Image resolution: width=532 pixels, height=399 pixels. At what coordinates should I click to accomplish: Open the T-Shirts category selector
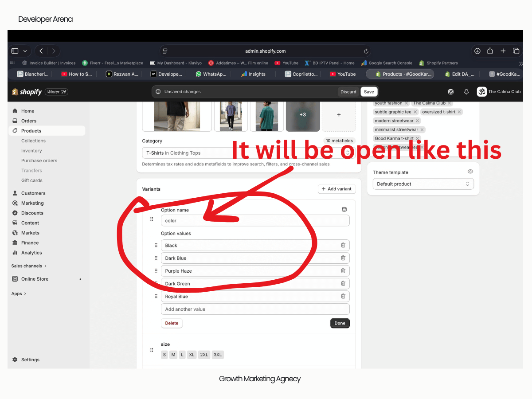(248, 153)
